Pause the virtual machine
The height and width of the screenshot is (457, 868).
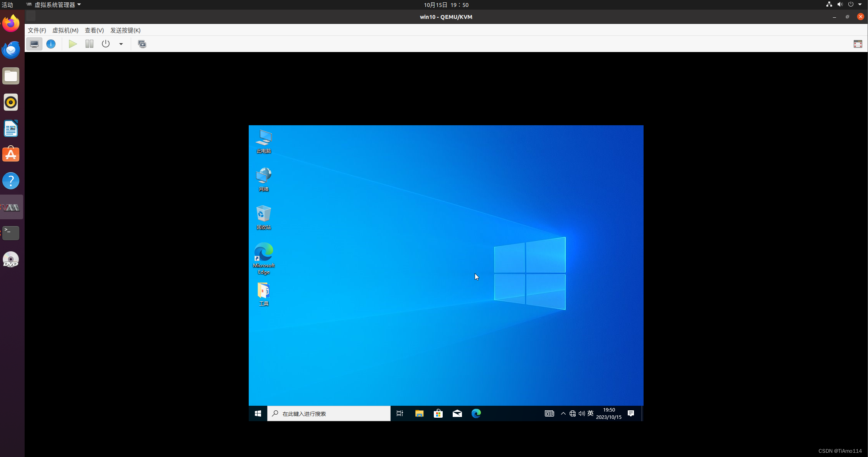(x=89, y=44)
